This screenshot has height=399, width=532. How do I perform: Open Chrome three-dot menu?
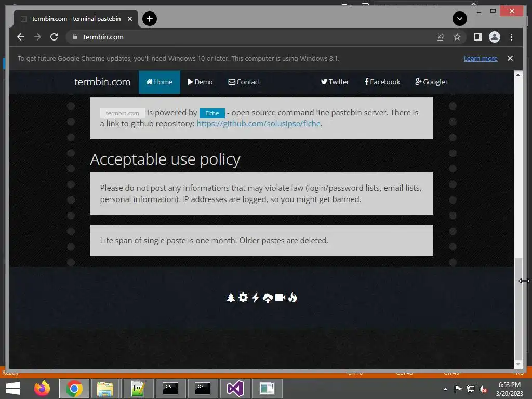pos(511,37)
